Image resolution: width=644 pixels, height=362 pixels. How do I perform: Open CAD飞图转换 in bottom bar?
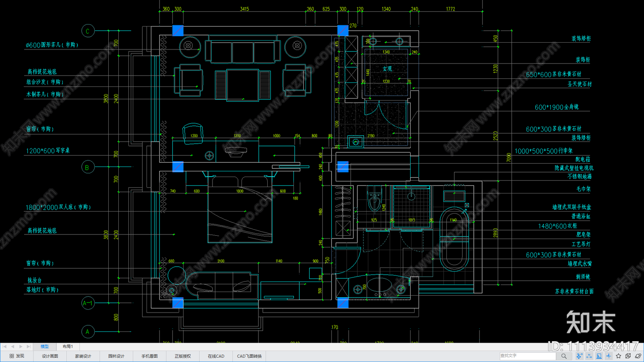249,356
